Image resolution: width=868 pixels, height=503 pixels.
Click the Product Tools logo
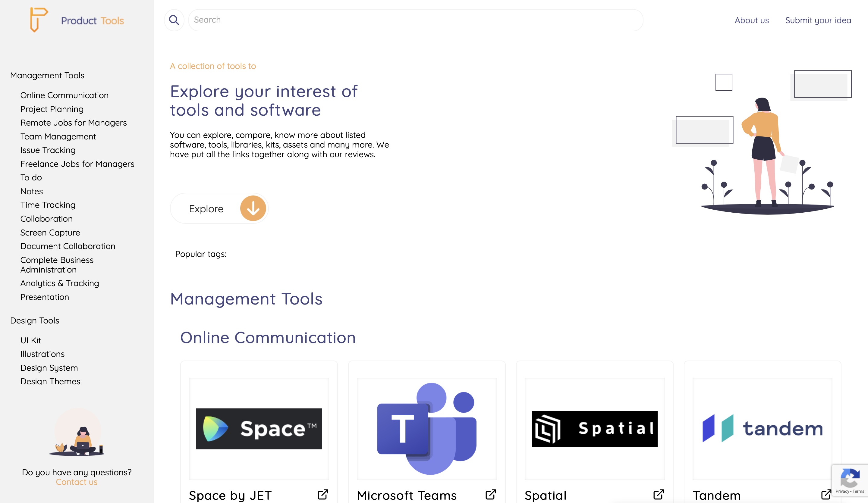click(x=77, y=20)
